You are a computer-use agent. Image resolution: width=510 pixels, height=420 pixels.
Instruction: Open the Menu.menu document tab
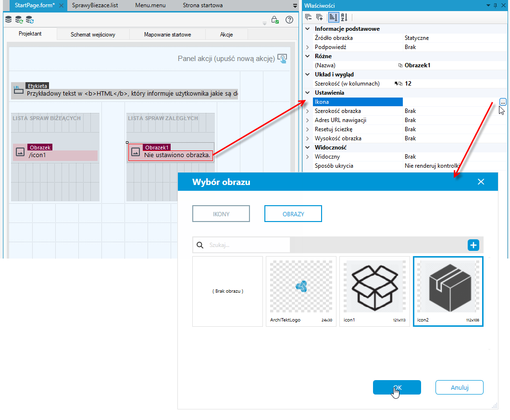point(150,6)
